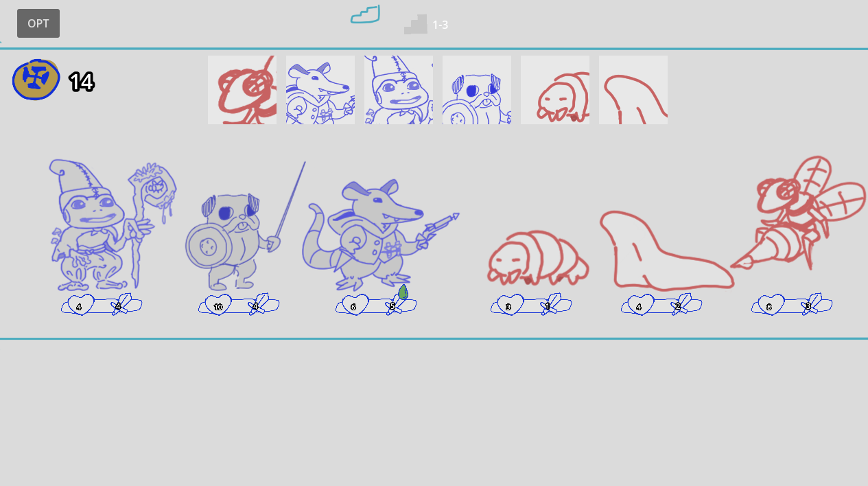Select the red slug turn-order thumbnail
The height and width of the screenshot is (486, 868).
pos(633,90)
